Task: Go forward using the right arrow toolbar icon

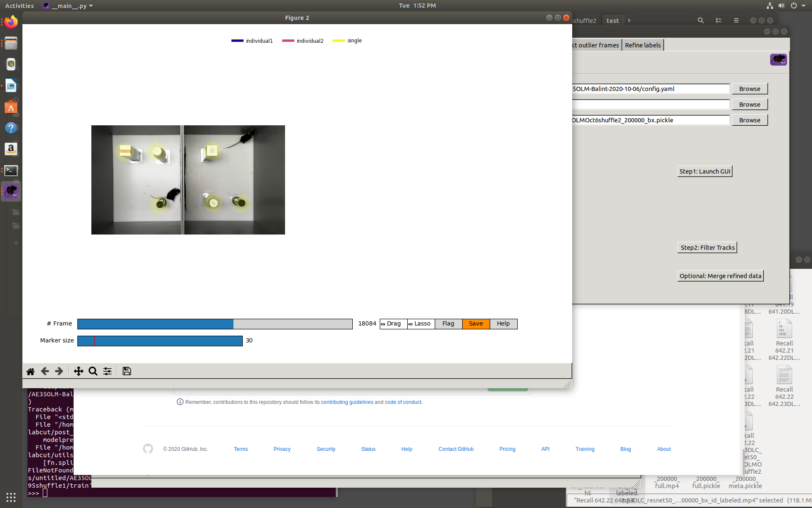Action: 59,371
